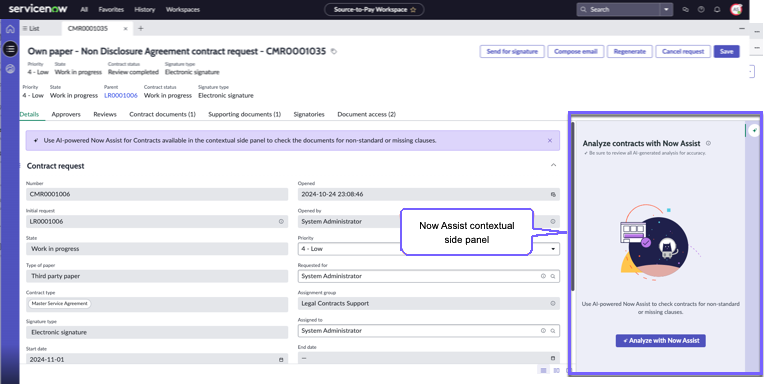Click the info icon beside Analyze contracts heading
This screenshot has width=766, height=384.
coord(708,143)
